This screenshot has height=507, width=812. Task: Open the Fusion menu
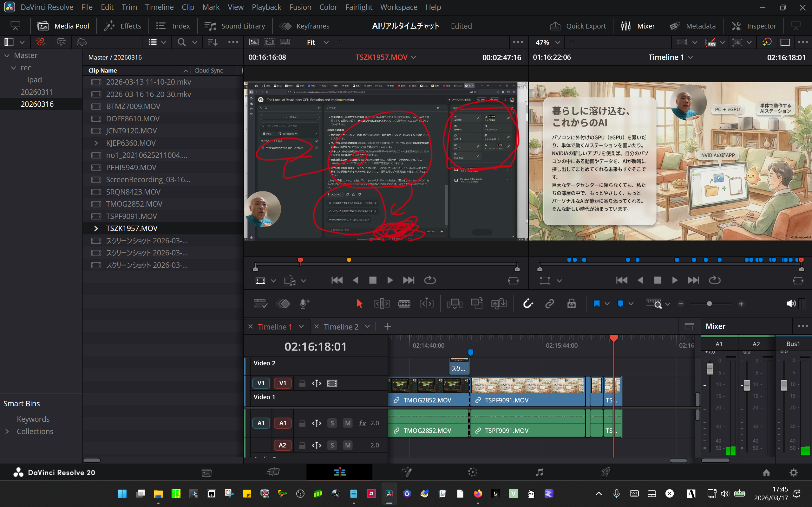(300, 7)
